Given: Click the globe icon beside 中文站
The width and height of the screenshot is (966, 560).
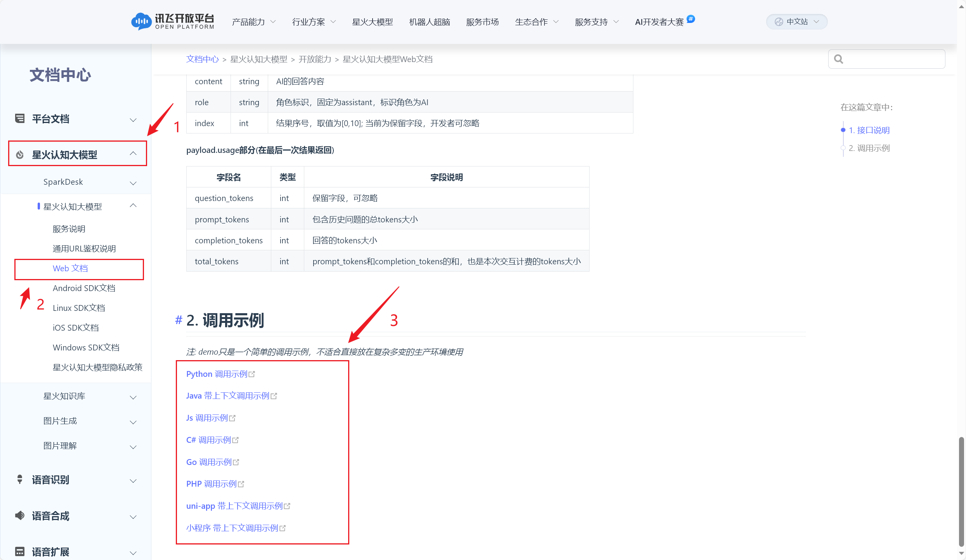Looking at the screenshot, I should click(x=779, y=22).
